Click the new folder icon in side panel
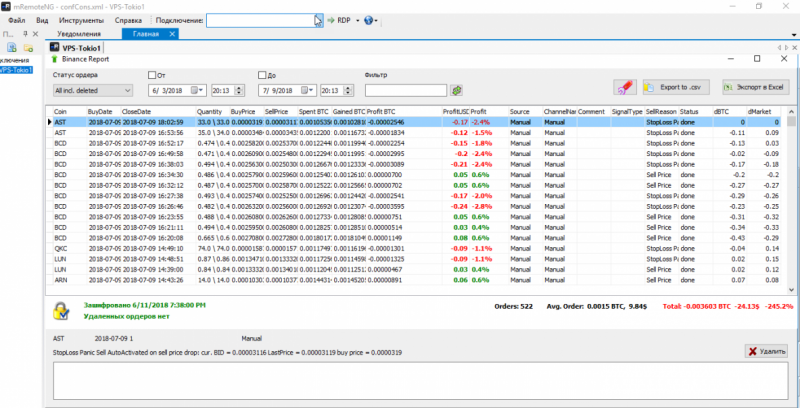The image size is (800, 408). point(27,47)
